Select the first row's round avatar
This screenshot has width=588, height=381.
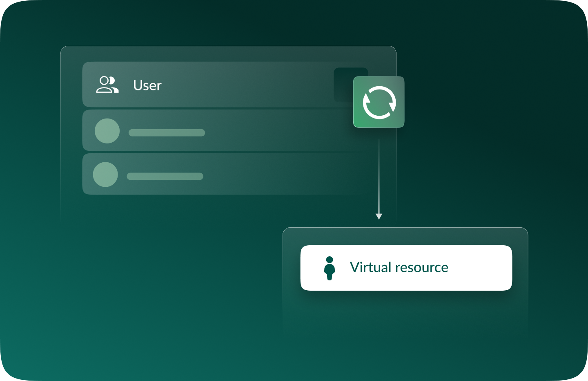[107, 131]
